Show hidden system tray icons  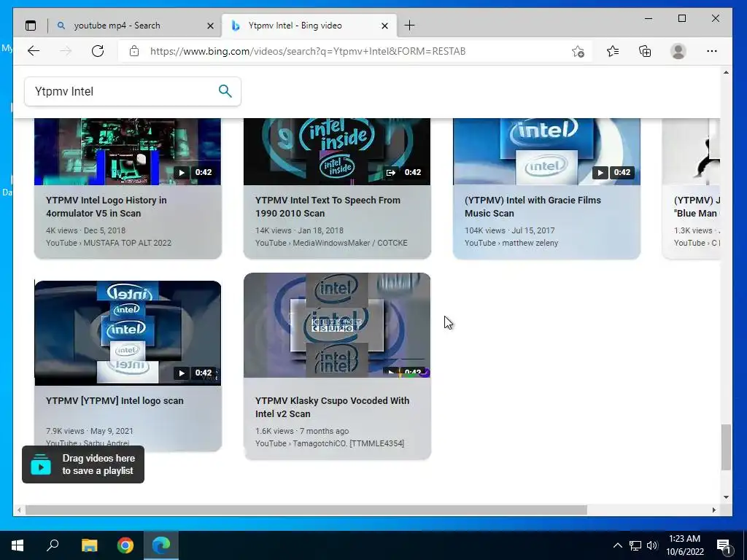tap(617, 545)
